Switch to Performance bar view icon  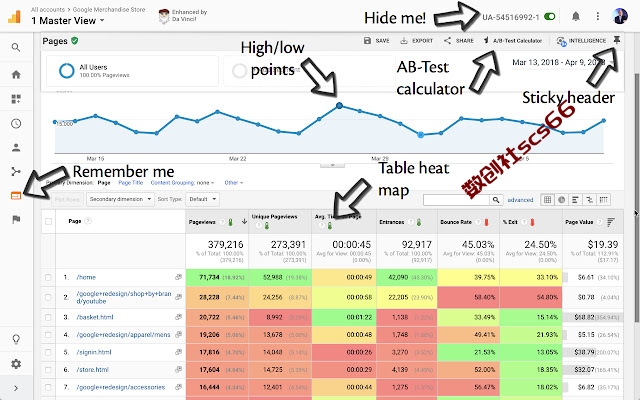(576, 200)
